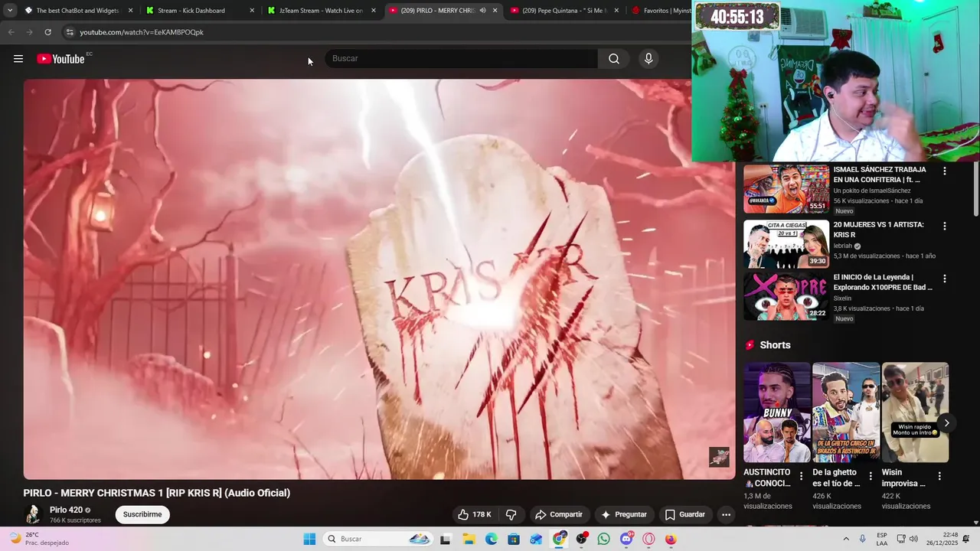
Task: Go to the YouTube home logo
Action: (60, 59)
